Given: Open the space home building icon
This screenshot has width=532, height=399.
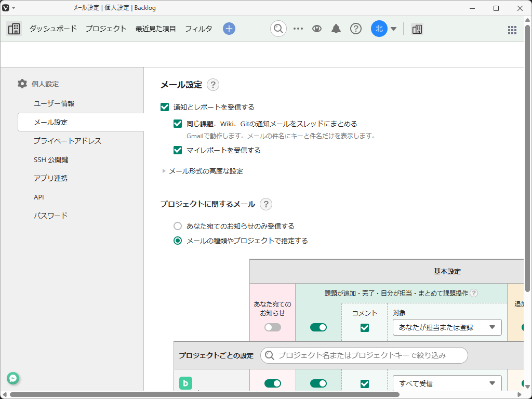Looking at the screenshot, I should [14, 29].
